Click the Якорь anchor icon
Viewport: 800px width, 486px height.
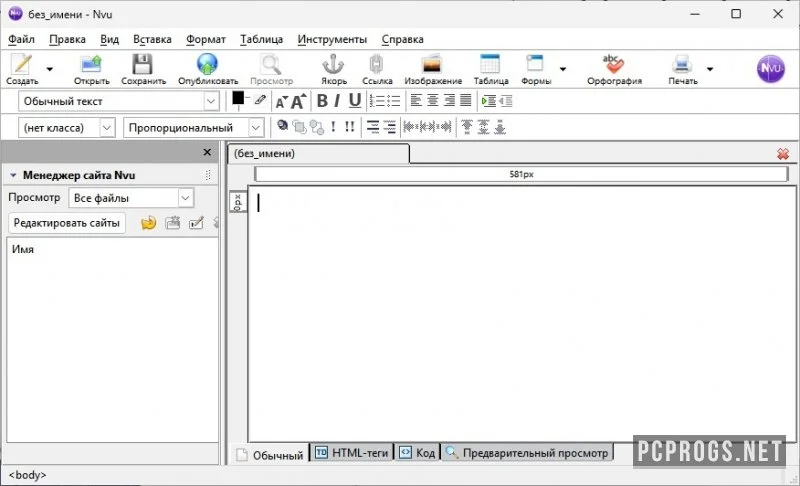333,64
